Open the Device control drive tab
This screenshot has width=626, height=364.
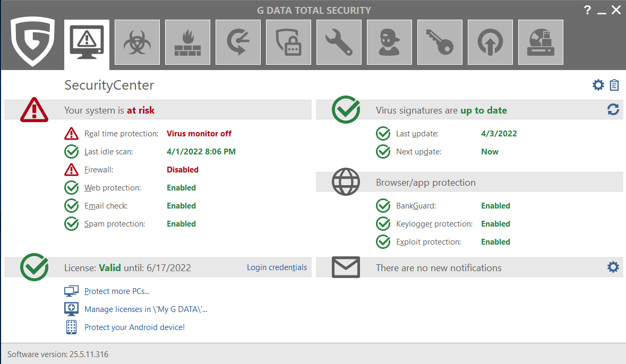[x=541, y=42]
